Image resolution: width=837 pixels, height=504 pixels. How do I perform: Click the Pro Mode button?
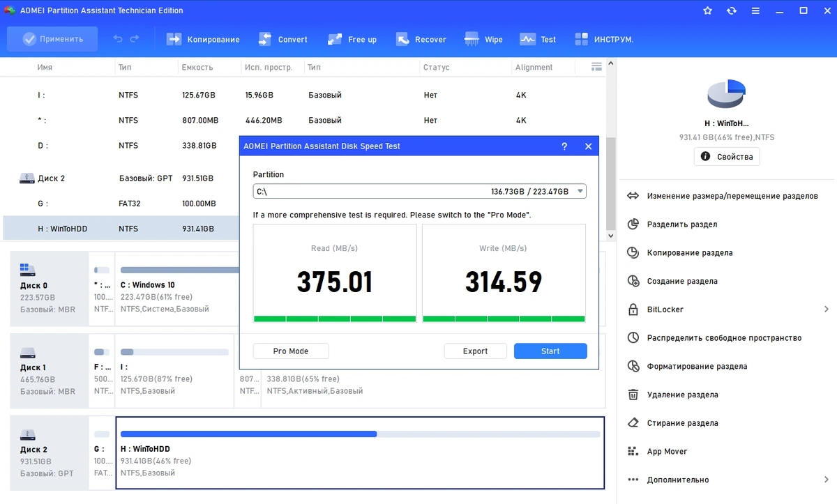click(291, 351)
